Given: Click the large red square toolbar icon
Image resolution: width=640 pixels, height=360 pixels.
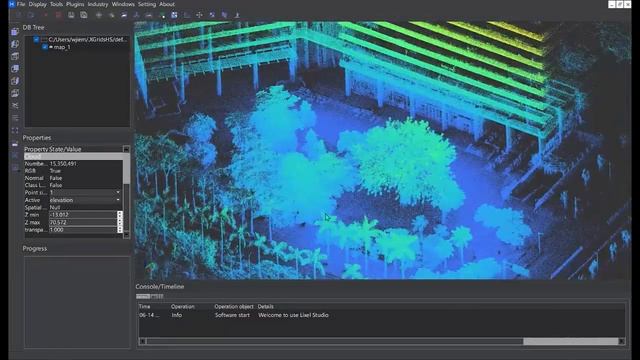Looking at the screenshot, I should tap(59, 15).
